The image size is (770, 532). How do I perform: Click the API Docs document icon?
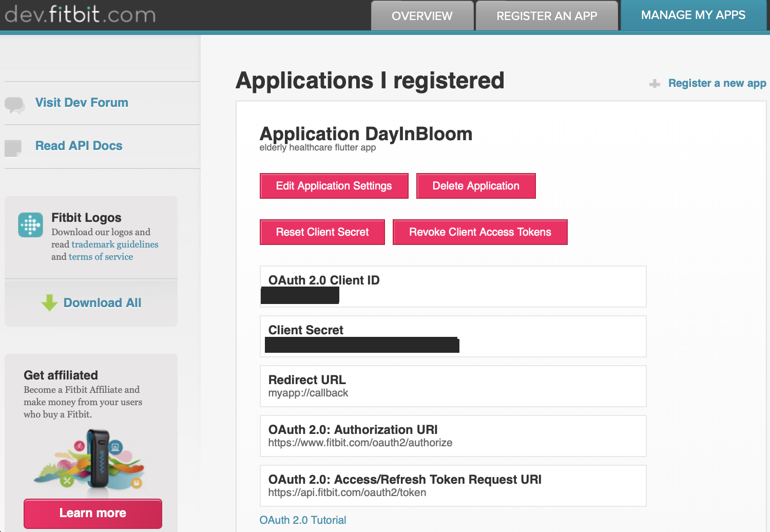[x=13, y=148]
